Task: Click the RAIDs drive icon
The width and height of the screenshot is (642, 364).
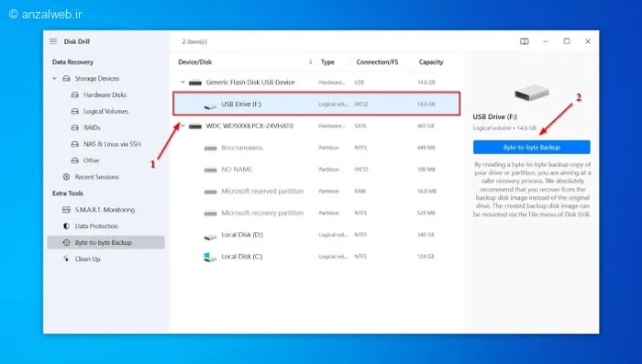Action: pos(74,127)
